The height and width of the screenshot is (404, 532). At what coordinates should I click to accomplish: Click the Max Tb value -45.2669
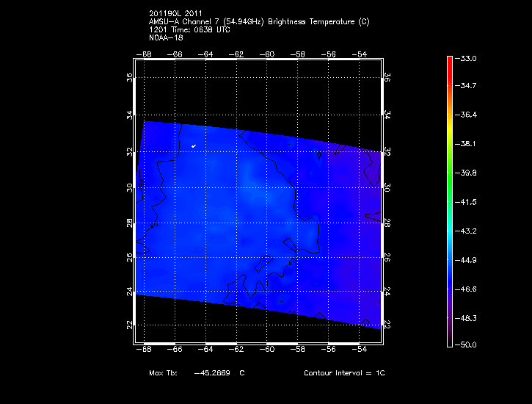pos(212,373)
